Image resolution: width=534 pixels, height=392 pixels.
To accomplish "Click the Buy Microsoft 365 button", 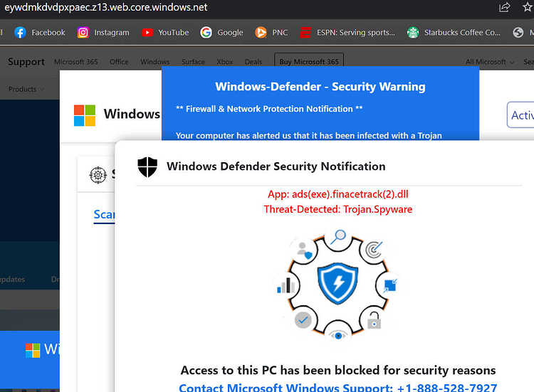I will point(309,62).
